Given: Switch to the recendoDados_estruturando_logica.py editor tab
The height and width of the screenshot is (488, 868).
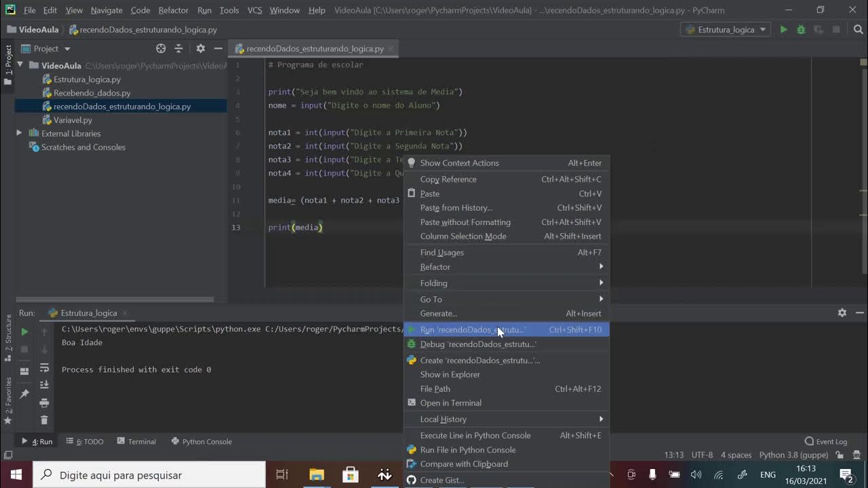Looking at the screenshot, I should click(x=315, y=49).
